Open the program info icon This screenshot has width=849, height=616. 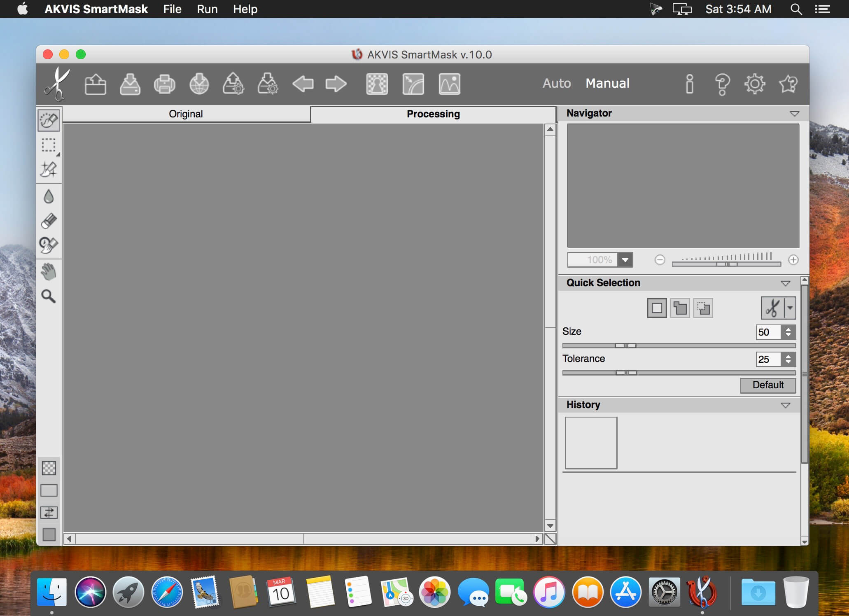tap(690, 84)
